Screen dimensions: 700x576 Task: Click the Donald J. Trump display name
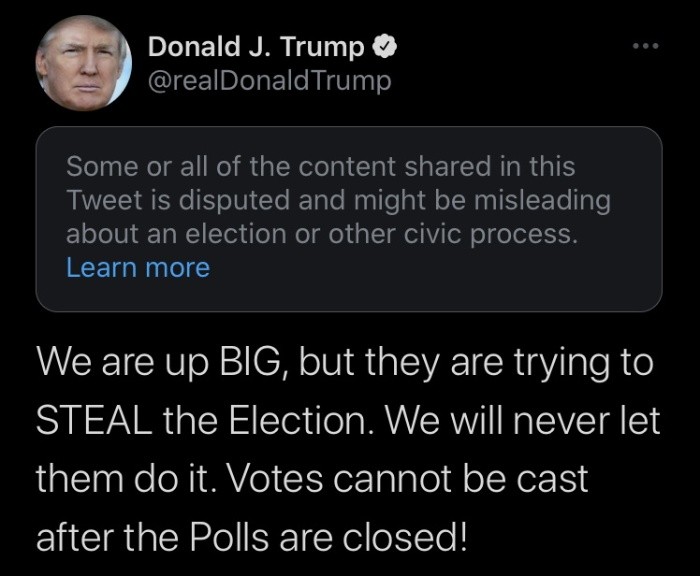point(256,47)
